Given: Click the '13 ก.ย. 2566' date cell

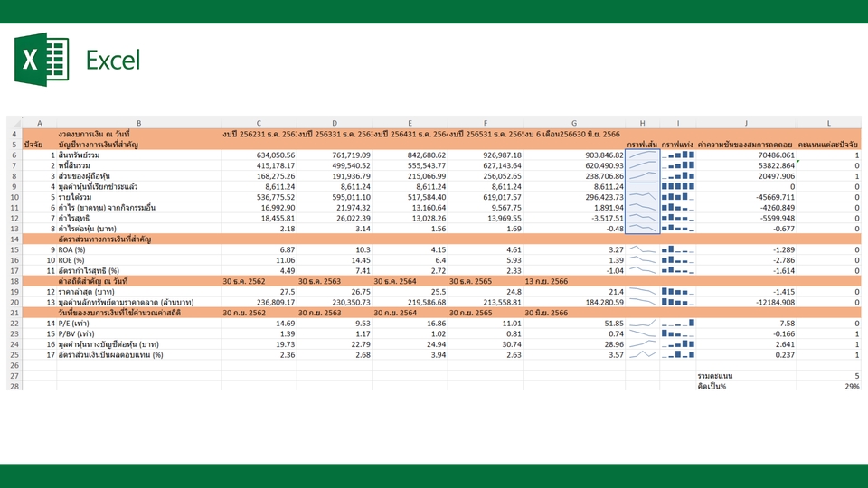Looking at the screenshot, I should coord(574,281).
